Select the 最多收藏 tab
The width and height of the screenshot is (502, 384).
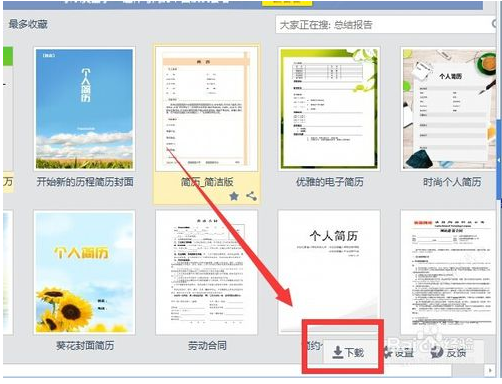[28, 24]
